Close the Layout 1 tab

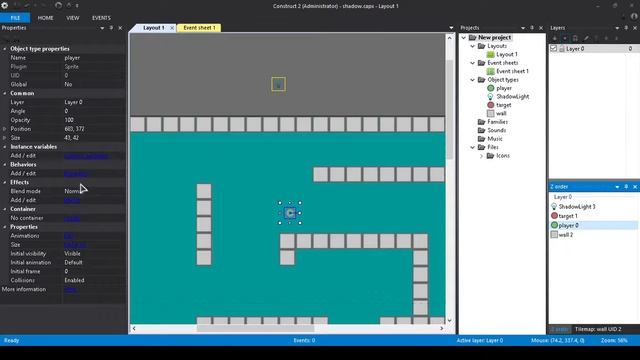pos(172,28)
